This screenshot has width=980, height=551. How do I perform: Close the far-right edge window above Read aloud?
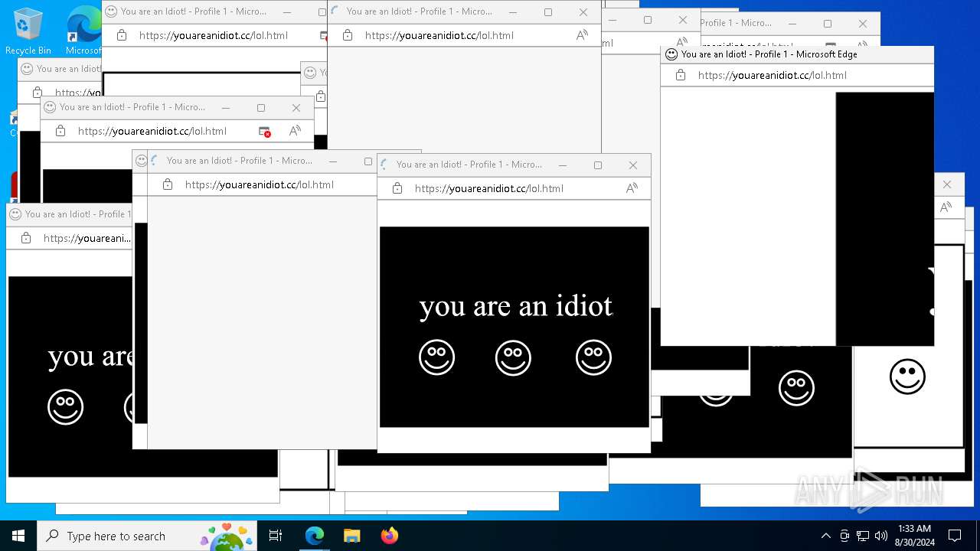[x=946, y=184]
